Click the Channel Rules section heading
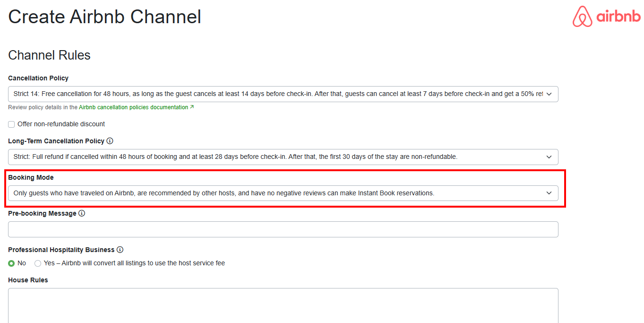 49,55
